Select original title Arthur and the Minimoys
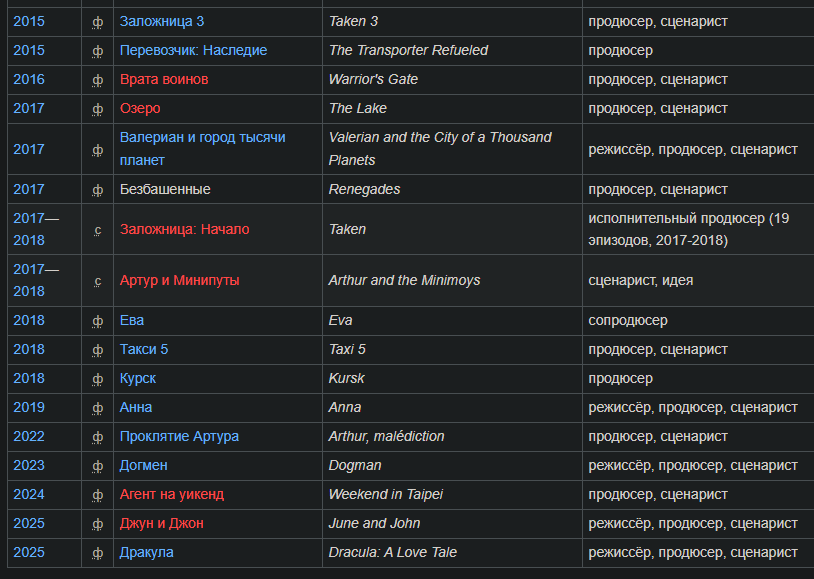This screenshot has width=814, height=579. (404, 280)
